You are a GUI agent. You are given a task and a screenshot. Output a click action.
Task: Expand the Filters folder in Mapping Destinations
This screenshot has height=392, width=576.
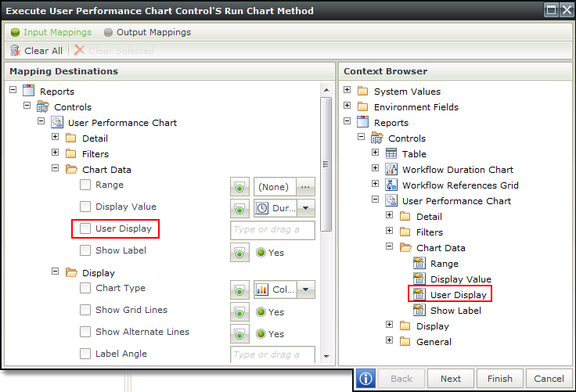(x=55, y=153)
